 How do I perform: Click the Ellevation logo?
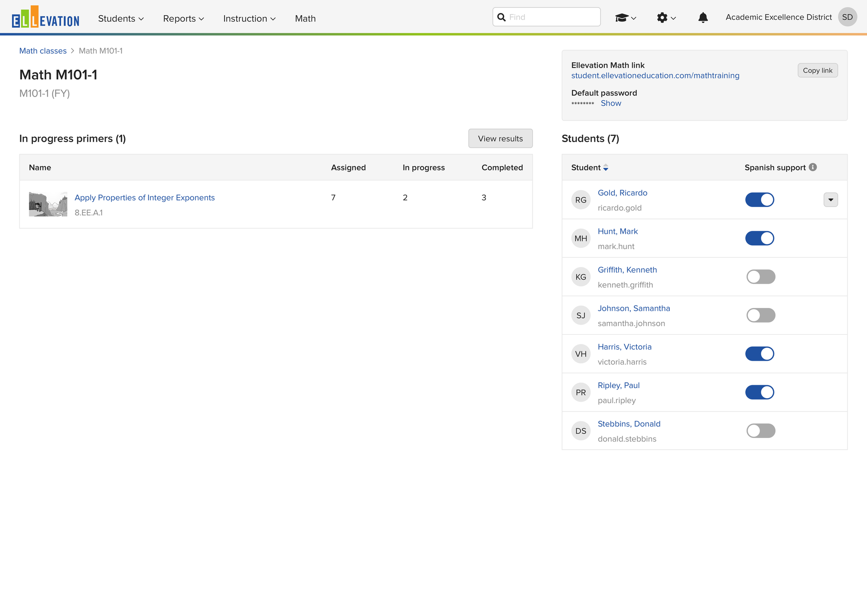(x=46, y=17)
